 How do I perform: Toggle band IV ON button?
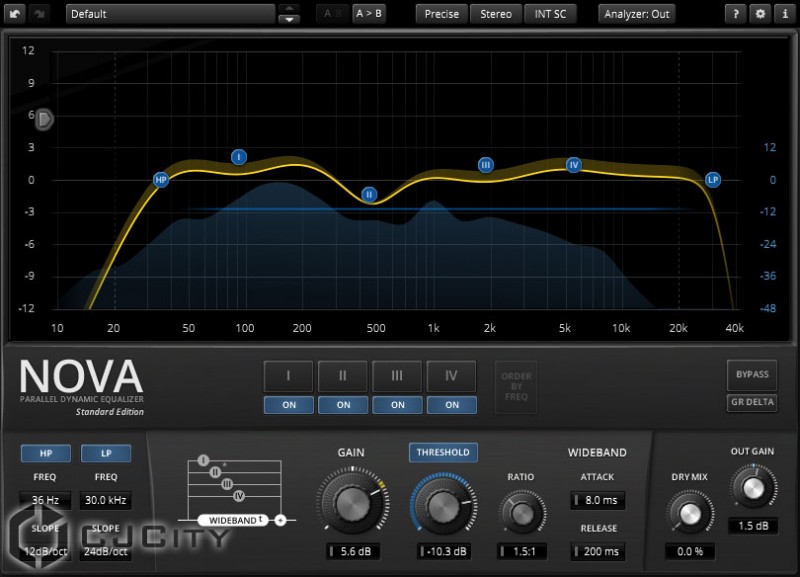pos(452,405)
